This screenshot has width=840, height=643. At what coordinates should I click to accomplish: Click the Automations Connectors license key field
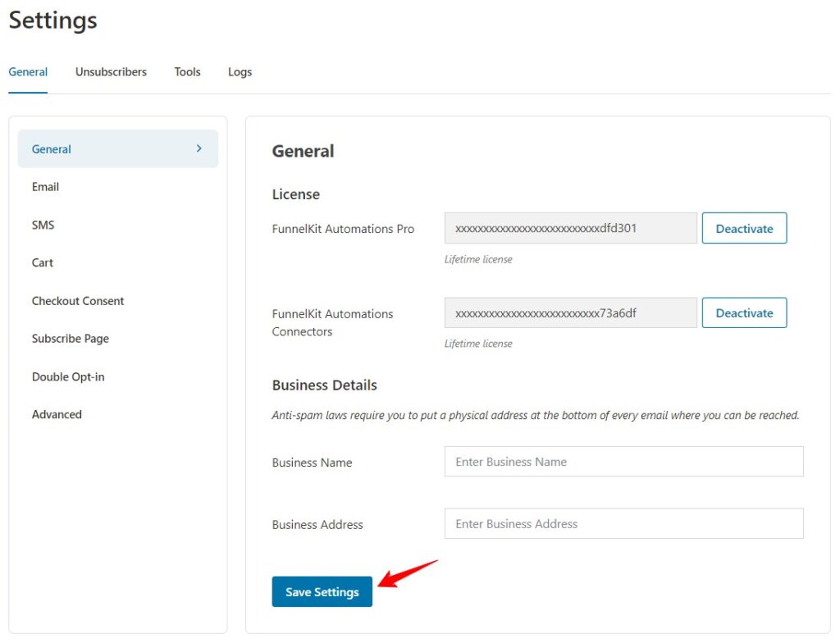[x=571, y=313]
